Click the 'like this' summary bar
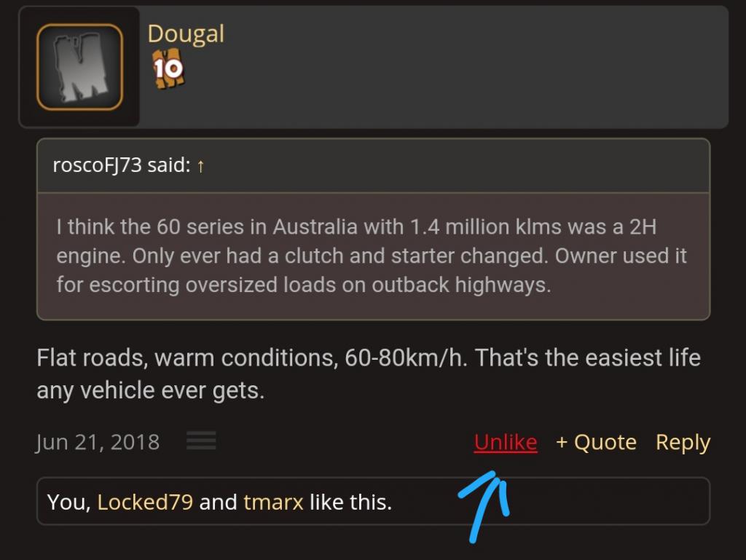746x560 pixels. tap(374, 502)
